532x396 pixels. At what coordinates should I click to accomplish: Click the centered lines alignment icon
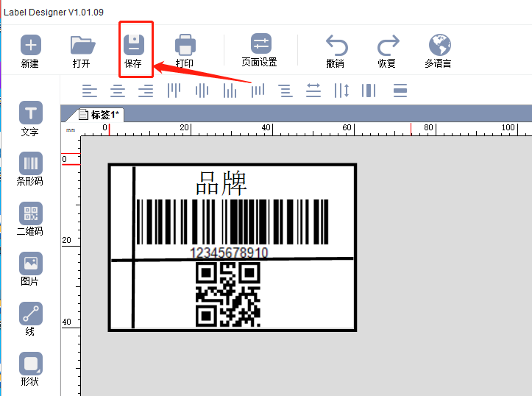pos(285,91)
